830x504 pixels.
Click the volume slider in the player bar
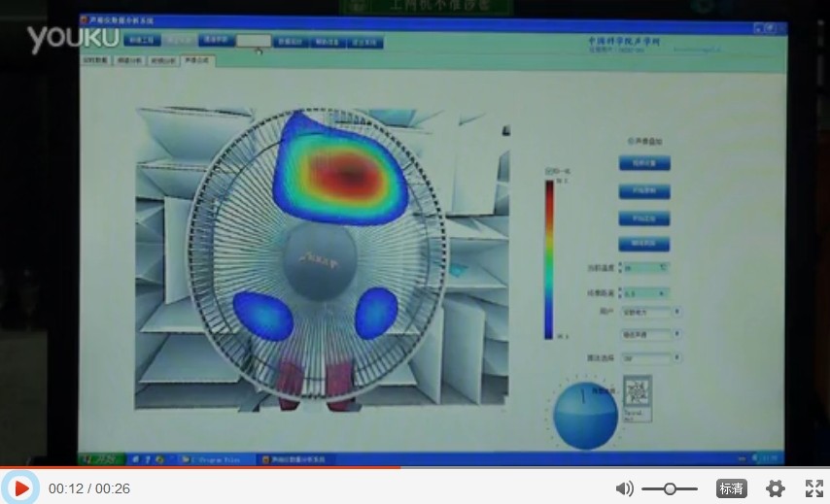pyautogui.click(x=670, y=488)
